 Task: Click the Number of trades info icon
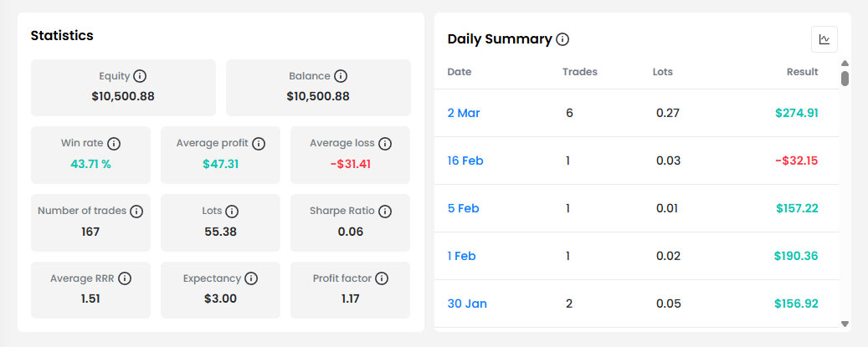(x=136, y=212)
